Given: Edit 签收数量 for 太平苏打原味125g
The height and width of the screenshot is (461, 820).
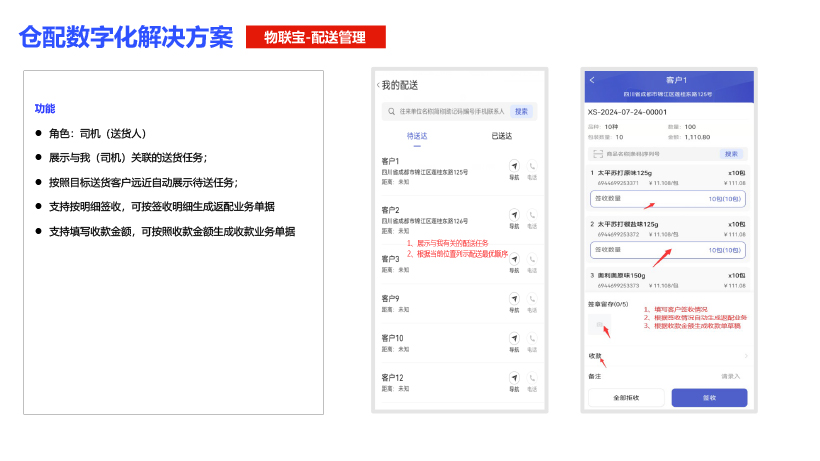Looking at the screenshot, I should [x=668, y=199].
